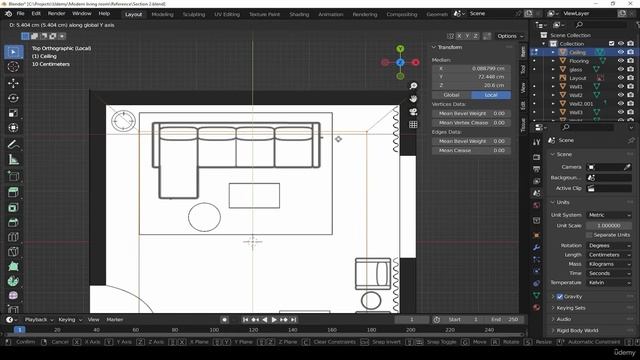This screenshot has width=640, height=360.
Task: Hide the Ceiling object in viewport
Action: click(621, 52)
